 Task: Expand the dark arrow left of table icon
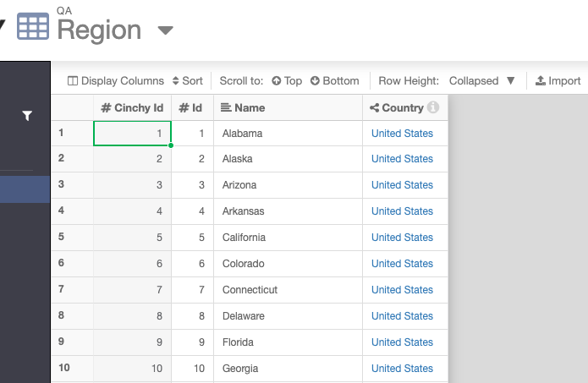click(2, 25)
